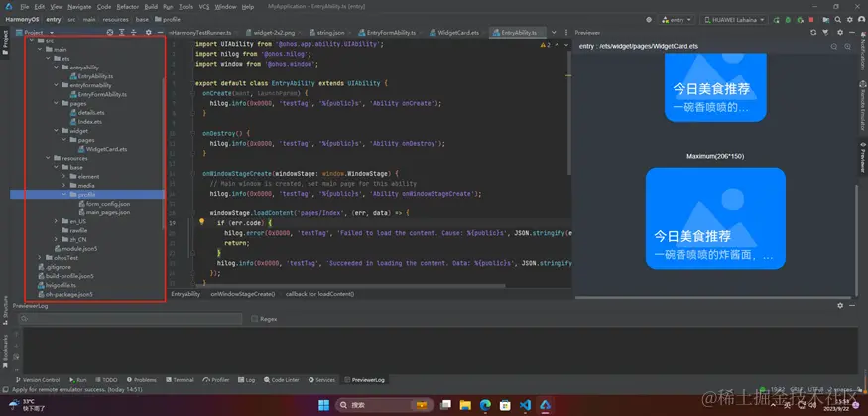Click the Previewer refresh icon
Viewport: 868px width, 416px height.
click(x=813, y=33)
